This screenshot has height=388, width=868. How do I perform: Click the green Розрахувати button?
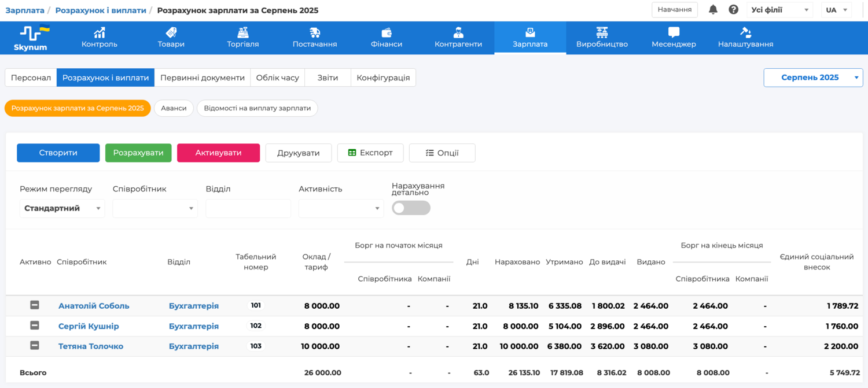[138, 153]
